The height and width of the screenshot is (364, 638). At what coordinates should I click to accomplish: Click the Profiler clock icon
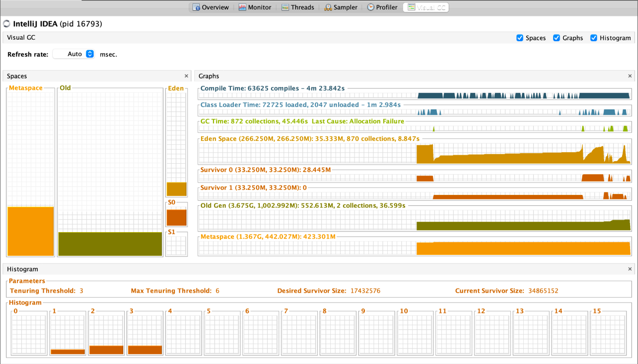point(371,7)
